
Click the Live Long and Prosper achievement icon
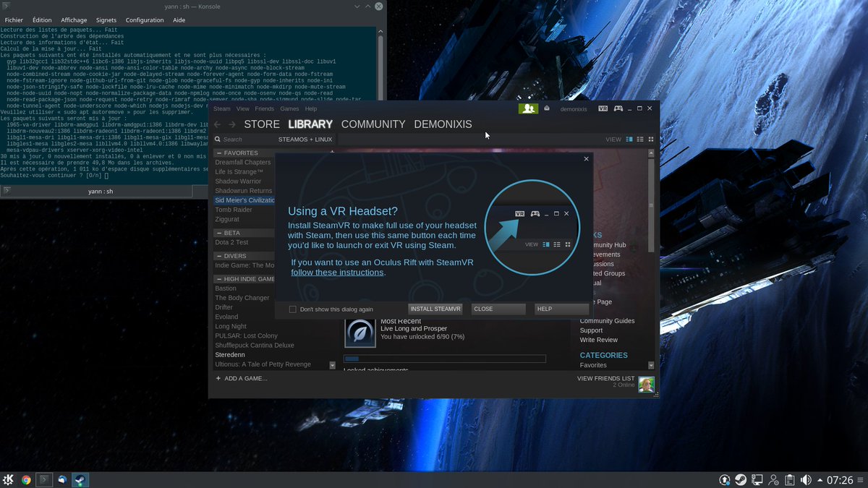click(359, 331)
